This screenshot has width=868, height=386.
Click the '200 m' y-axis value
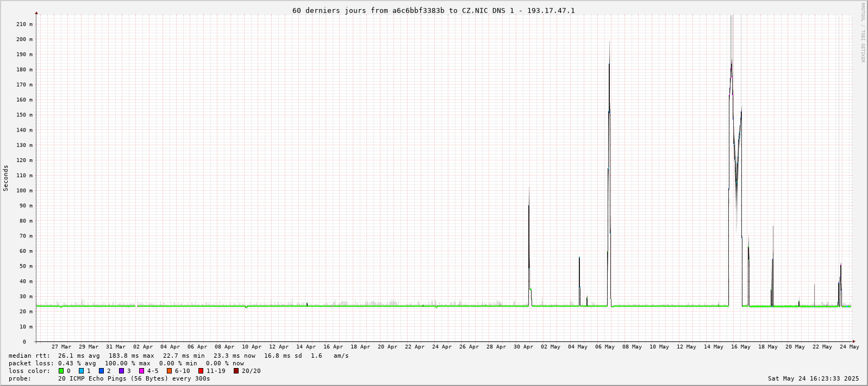pyautogui.click(x=24, y=39)
